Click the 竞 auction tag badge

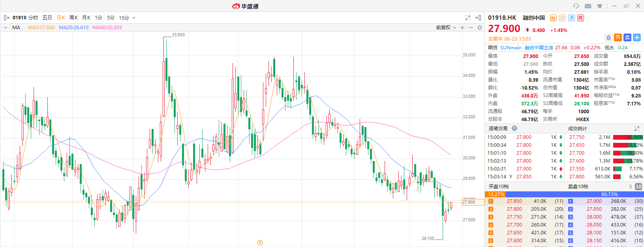(x=580, y=18)
